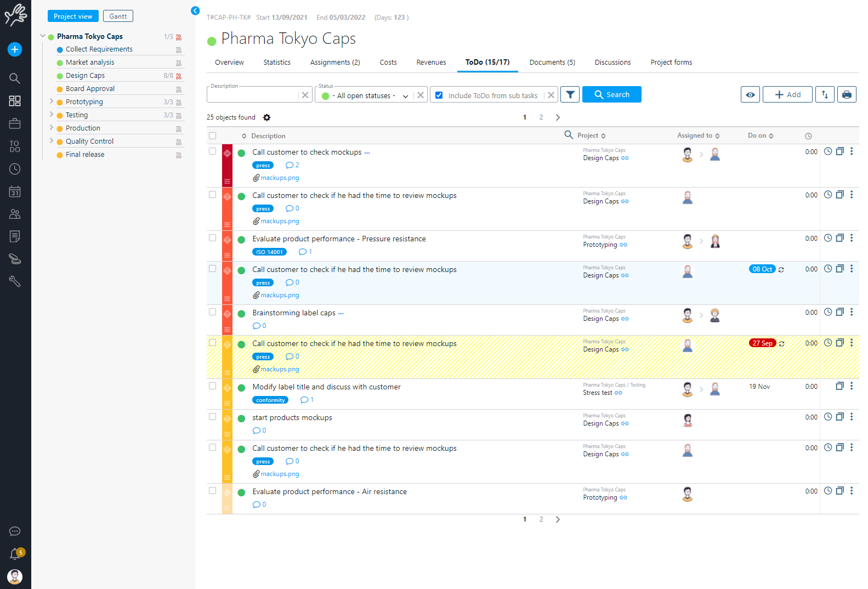The width and height of the screenshot is (868, 589).
Task: Expand the Prototyping tree node
Action: (52, 101)
